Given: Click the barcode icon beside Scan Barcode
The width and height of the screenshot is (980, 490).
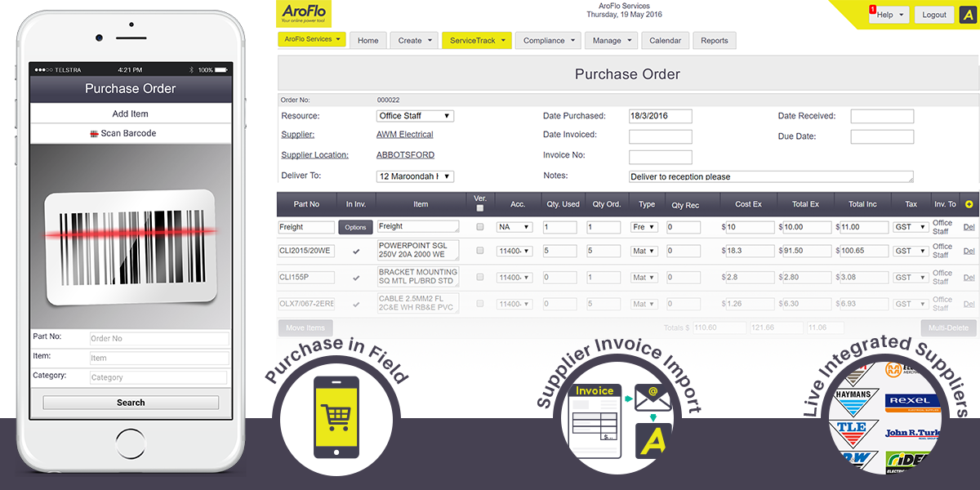Looking at the screenshot, I should 95,133.
